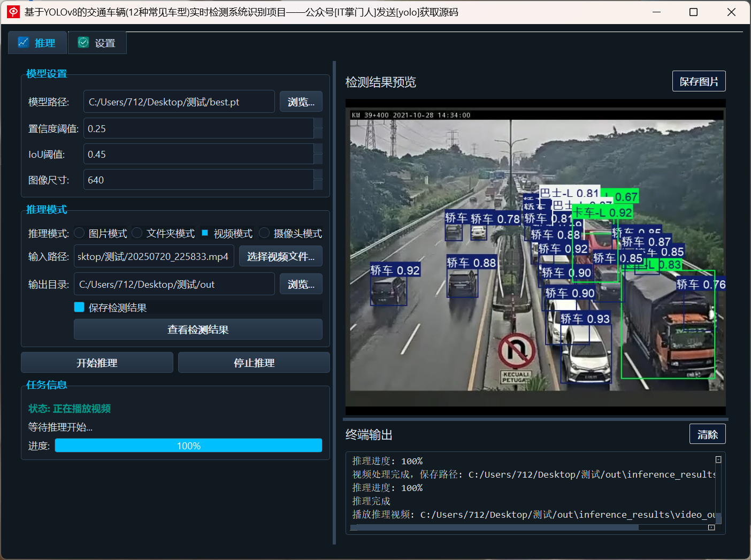The width and height of the screenshot is (751, 560).
Task: Select the 图片模式 radio button
Action: click(79, 233)
